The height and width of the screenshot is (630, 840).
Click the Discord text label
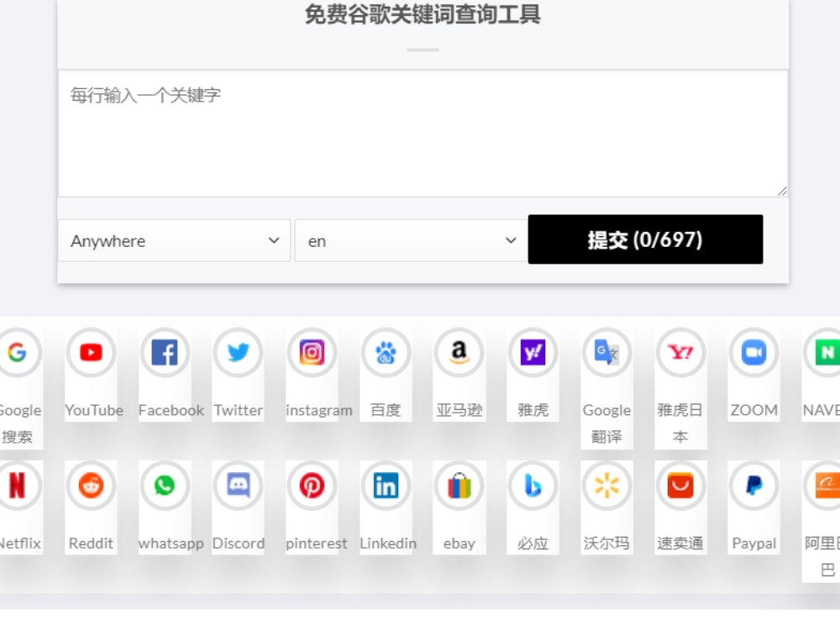pos(239,543)
